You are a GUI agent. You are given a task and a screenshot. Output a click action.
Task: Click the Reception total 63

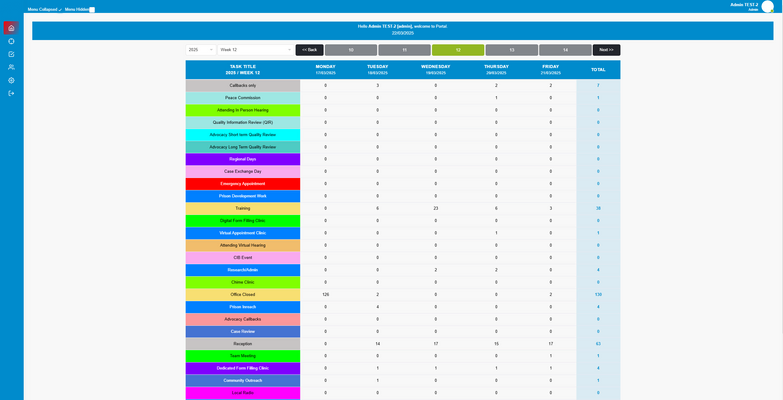pos(598,344)
